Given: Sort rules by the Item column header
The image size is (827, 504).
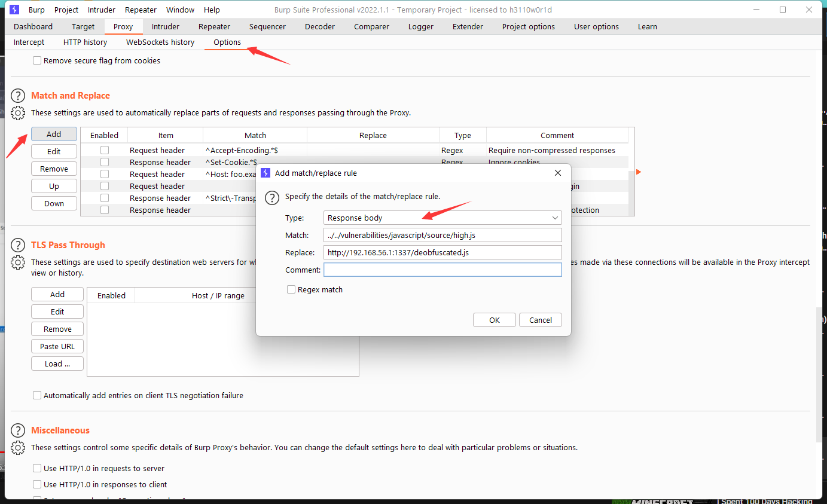Looking at the screenshot, I should [166, 135].
